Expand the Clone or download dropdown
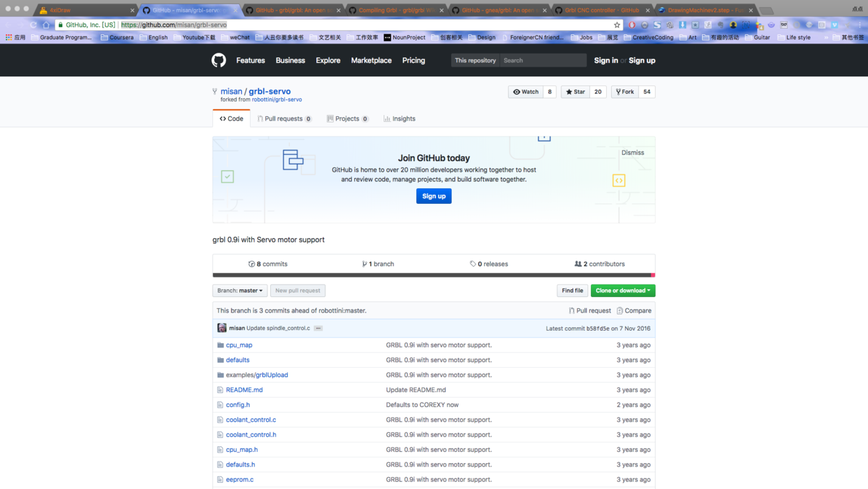 pyautogui.click(x=623, y=291)
